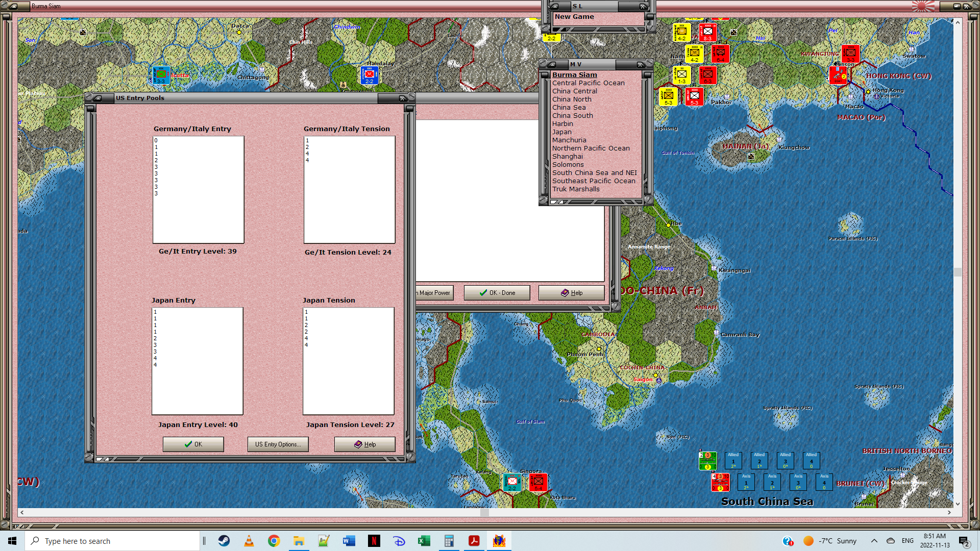Viewport: 980px width, 551px height.
Task: Select Southeast Pacific Ocean map view
Action: tap(594, 181)
